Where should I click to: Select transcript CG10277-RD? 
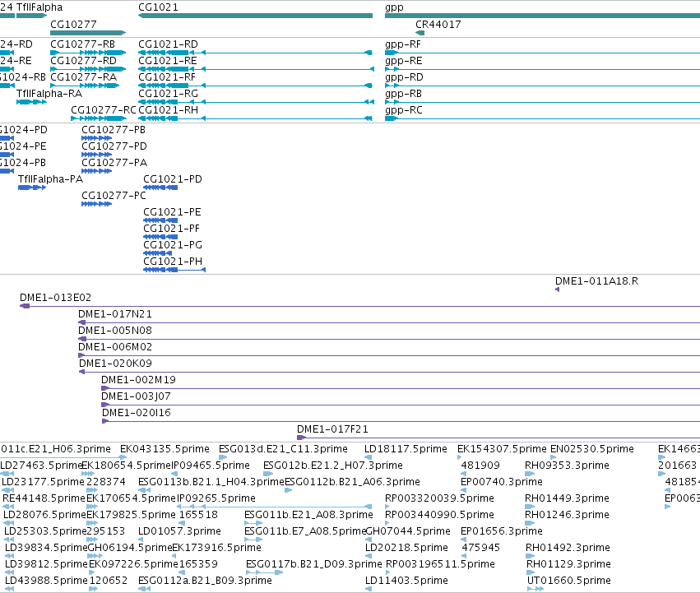tap(88, 69)
